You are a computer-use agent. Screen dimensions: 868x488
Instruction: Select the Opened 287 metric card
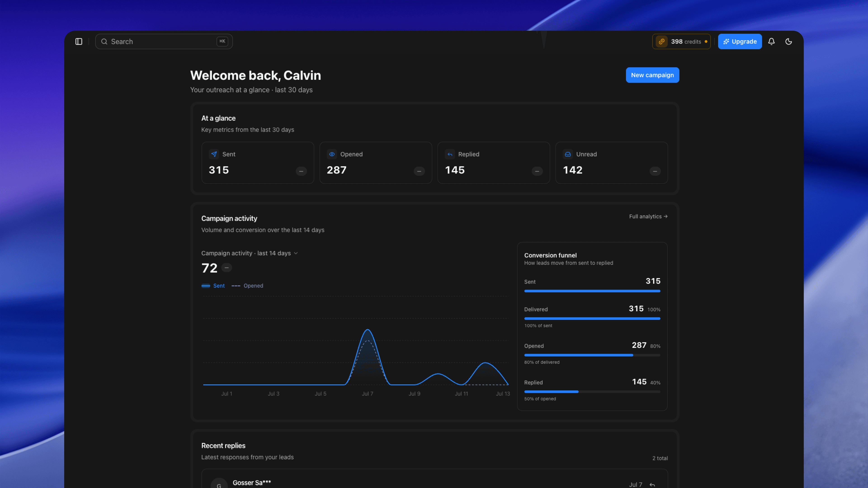tap(376, 163)
